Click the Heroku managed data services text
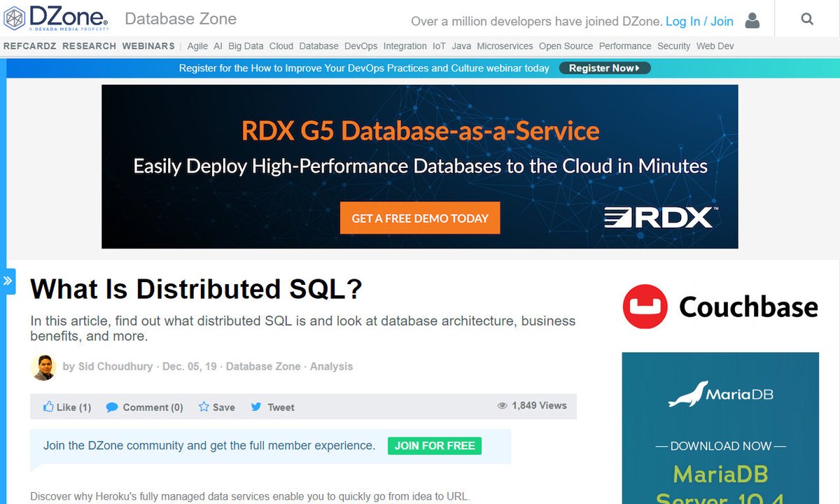 (251, 497)
